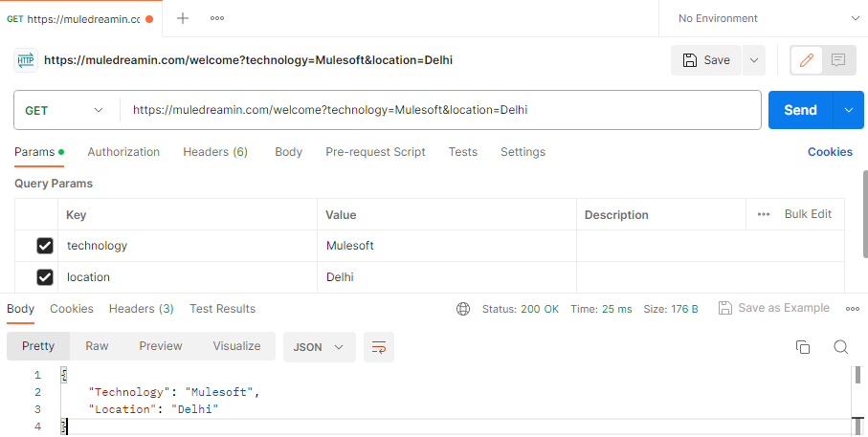
Task: Click the wrap lines icon
Action: pyautogui.click(x=379, y=347)
